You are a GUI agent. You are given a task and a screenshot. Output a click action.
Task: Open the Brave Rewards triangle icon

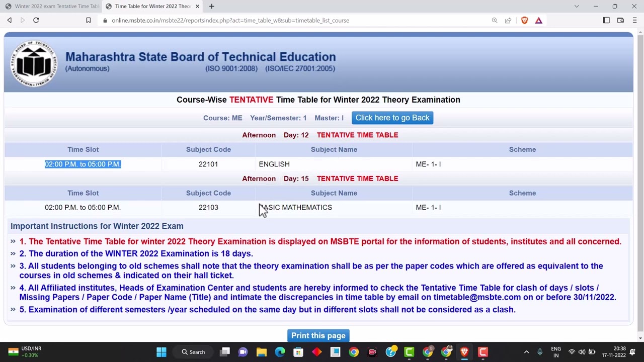[538, 20]
